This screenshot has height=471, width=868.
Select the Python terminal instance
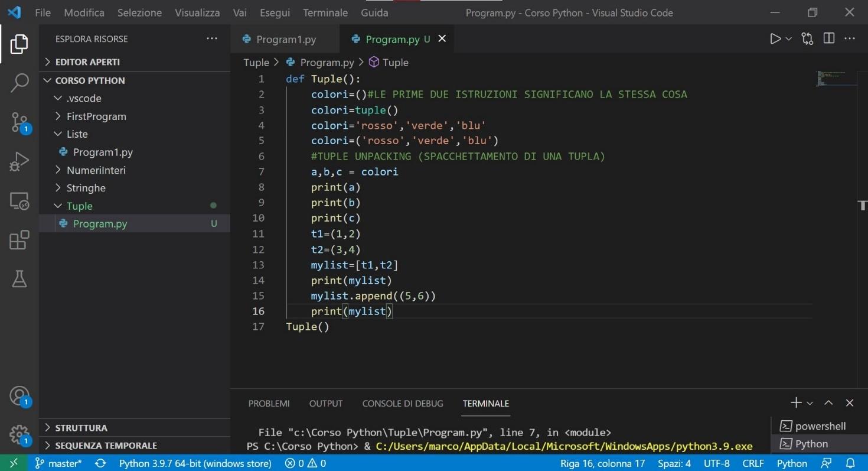tap(820, 444)
